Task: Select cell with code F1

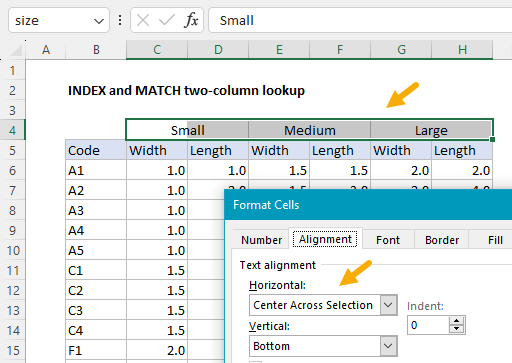Action: coord(96,350)
